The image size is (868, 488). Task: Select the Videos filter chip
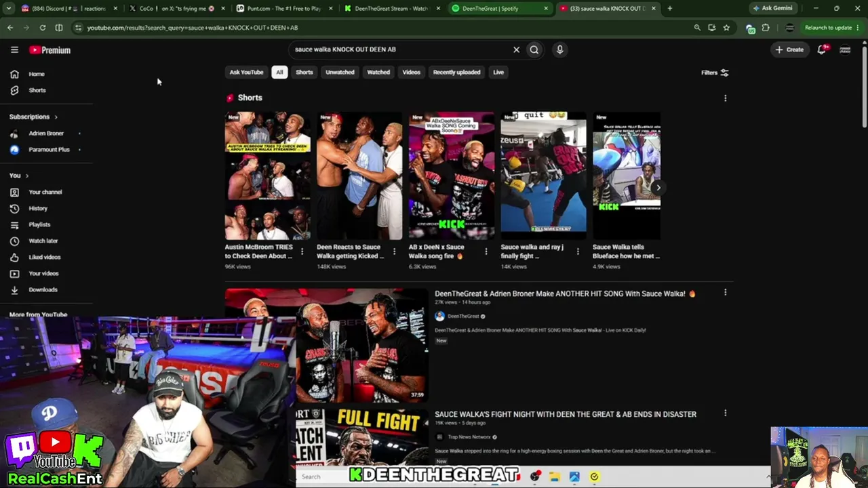[x=412, y=73]
